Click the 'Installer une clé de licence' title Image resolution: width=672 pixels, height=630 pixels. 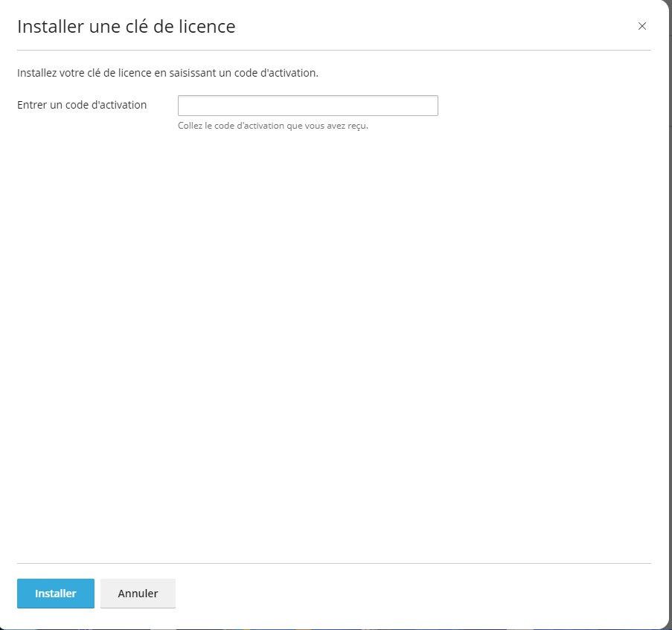(x=126, y=27)
